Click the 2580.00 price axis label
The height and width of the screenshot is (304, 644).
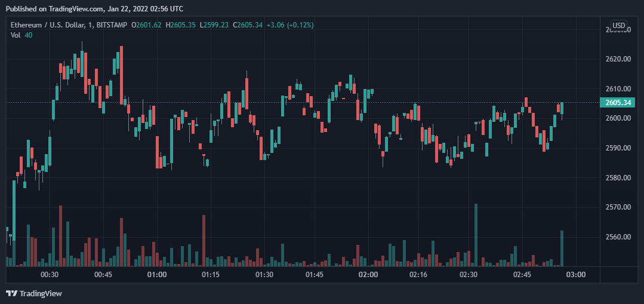(x=618, y=178)
